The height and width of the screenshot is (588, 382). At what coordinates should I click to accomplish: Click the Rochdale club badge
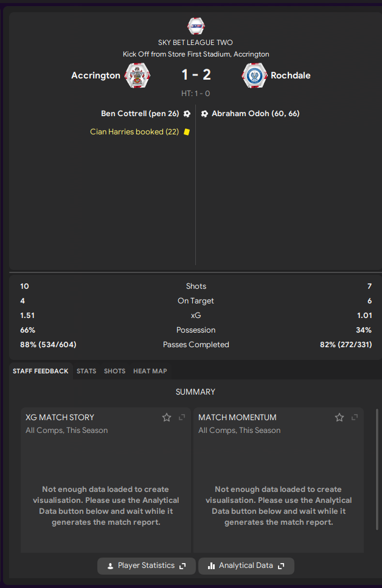[x=255, y=75]
